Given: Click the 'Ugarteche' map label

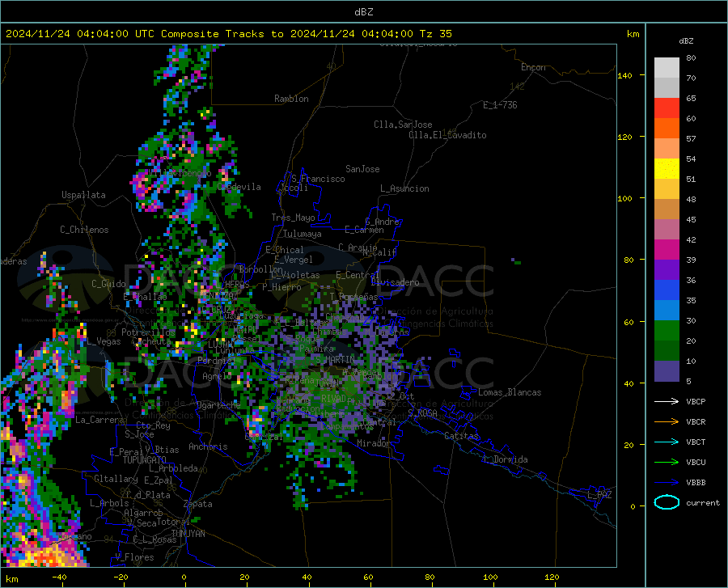Looking at the screenshot, I should (218, 405).
